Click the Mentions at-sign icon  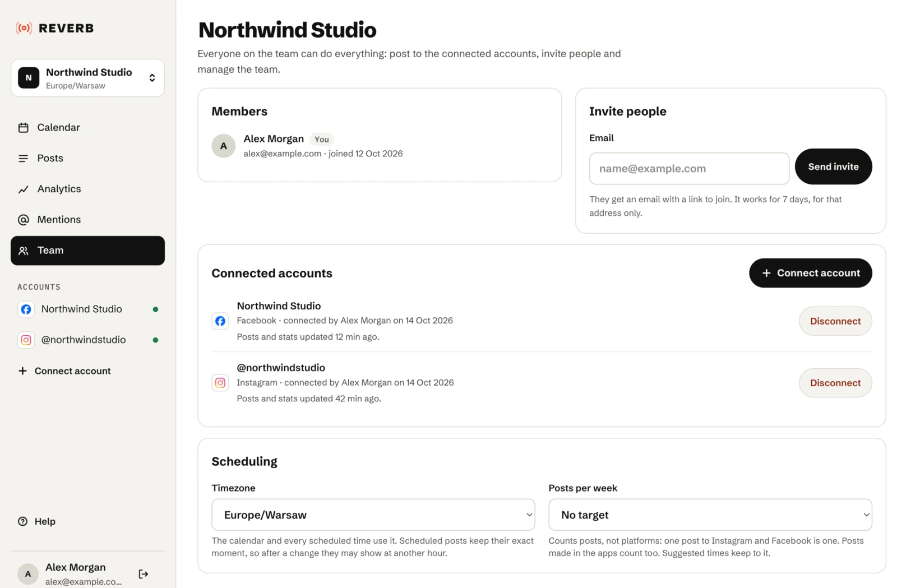23,220
